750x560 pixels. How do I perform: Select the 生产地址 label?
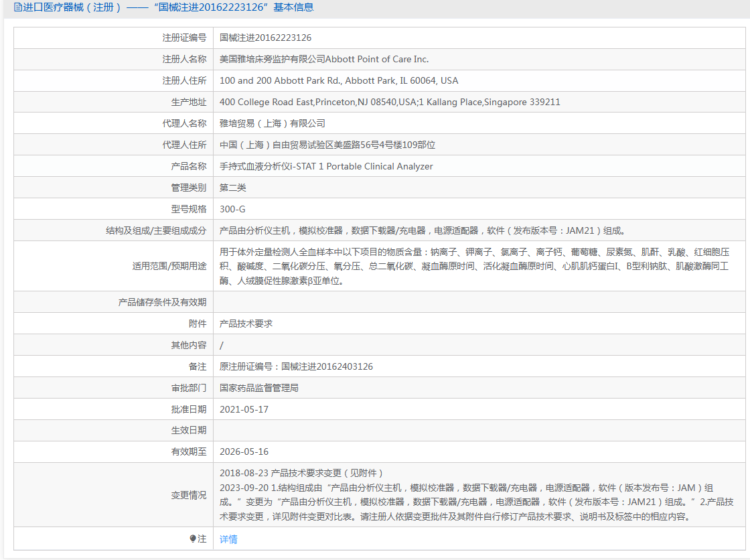(189, 102)
